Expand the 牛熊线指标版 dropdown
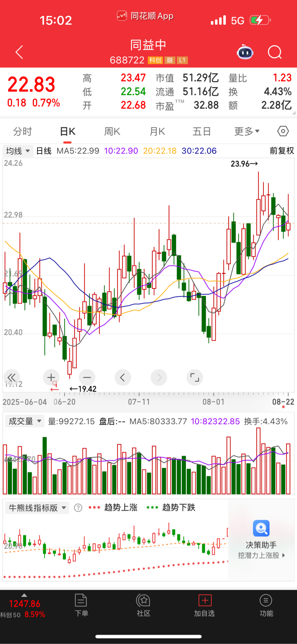 tap(37, 508)
